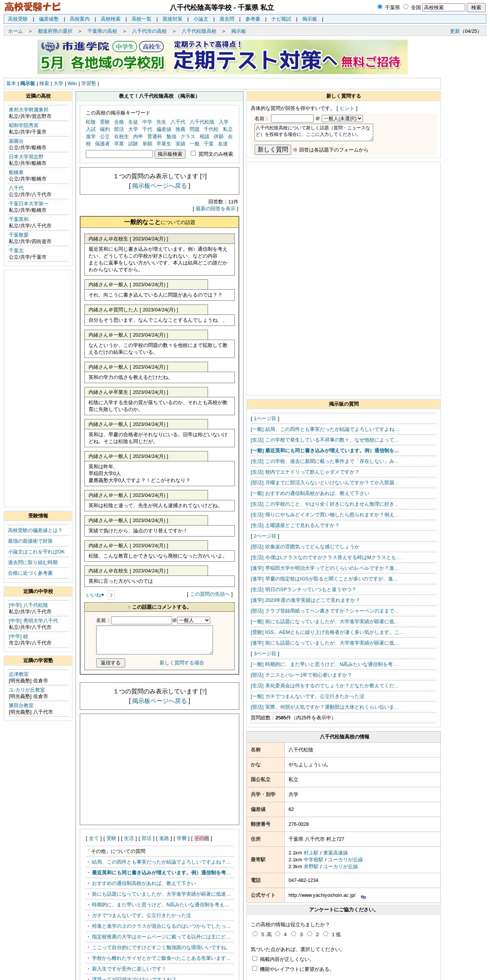Click the comment form 名前 field
490x980 pixels.
[142, 621]
